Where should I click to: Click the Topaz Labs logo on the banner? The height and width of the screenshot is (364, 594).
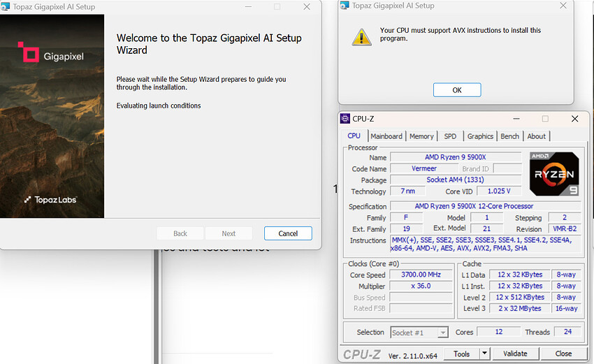[x=50, y=200]
